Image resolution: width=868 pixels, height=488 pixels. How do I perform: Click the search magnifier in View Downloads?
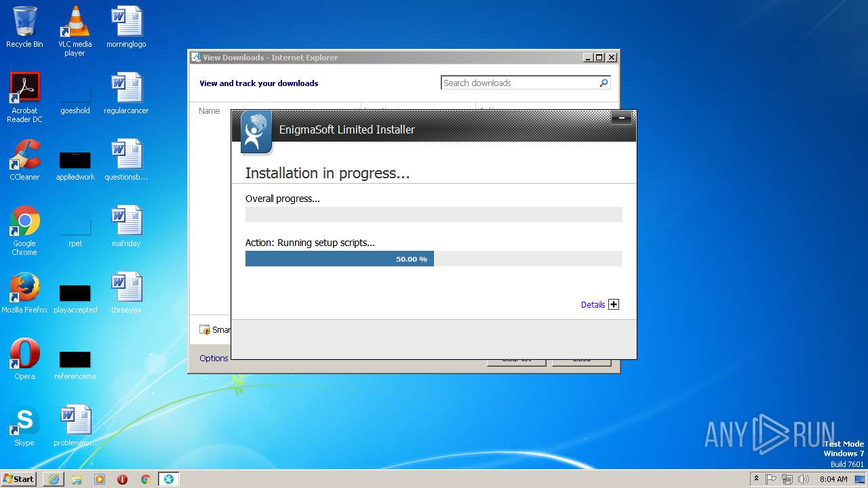coord(604,83)
